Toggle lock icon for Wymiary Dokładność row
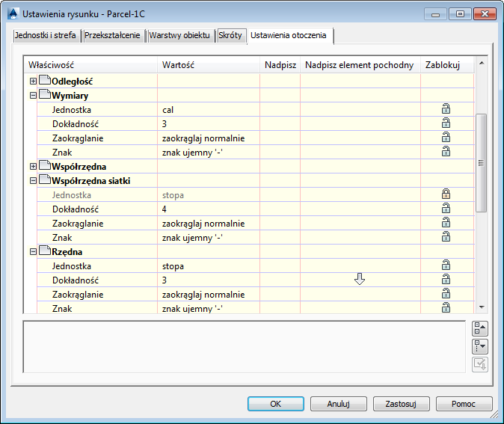The image size is (504, 424). (446, 123)
